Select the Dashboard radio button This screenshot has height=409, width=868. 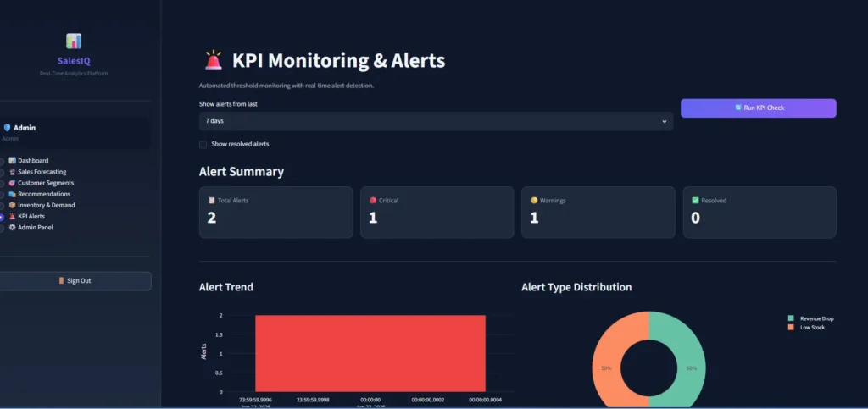click(2, 162)
